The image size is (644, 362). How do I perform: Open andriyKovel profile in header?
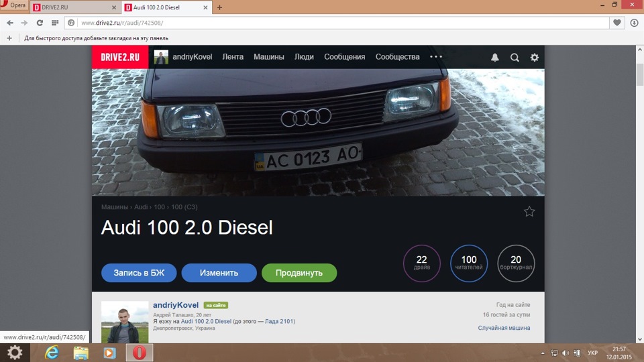(183, 57)
